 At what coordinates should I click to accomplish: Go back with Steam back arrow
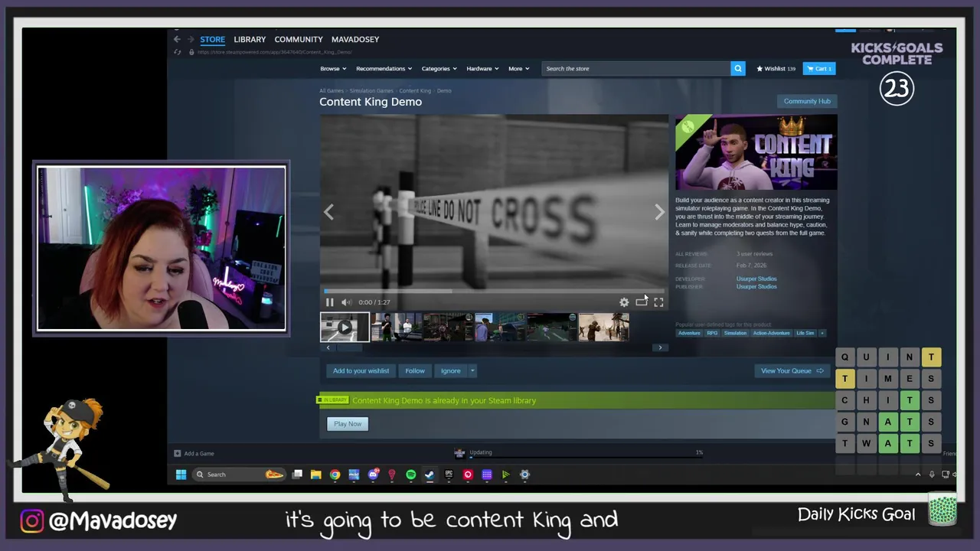(177, 39)
